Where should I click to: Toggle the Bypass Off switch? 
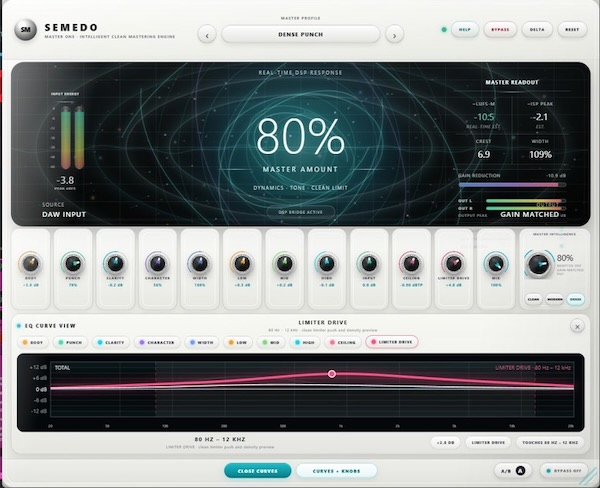pos(564,471)
